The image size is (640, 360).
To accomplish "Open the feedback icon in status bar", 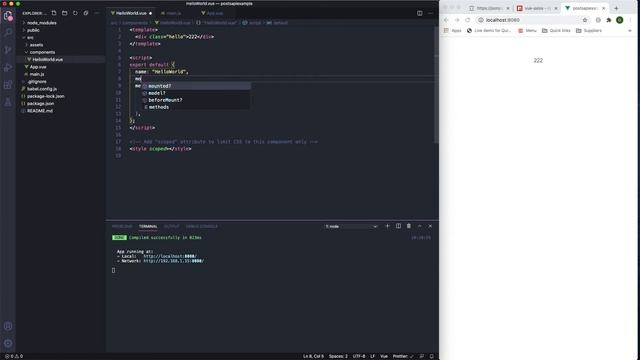I will (x=422, y=356).
